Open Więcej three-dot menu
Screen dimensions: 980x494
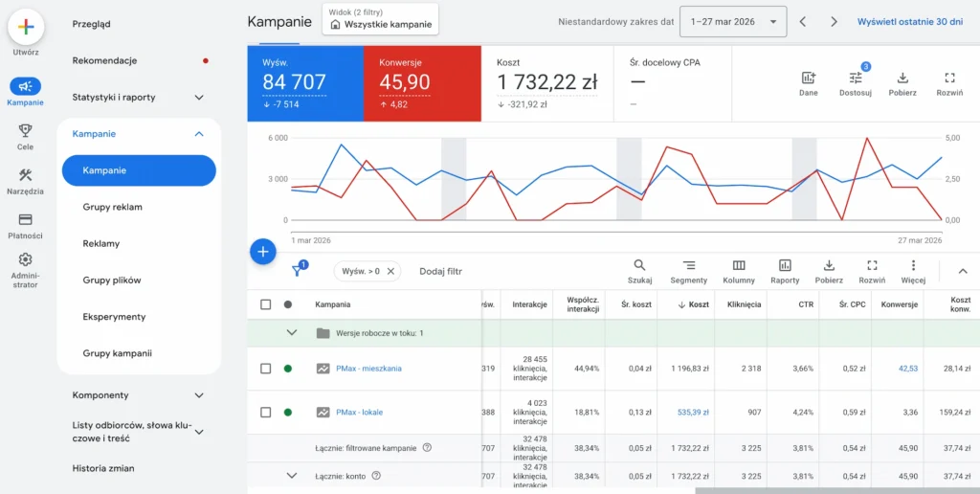tap(913, 265)
